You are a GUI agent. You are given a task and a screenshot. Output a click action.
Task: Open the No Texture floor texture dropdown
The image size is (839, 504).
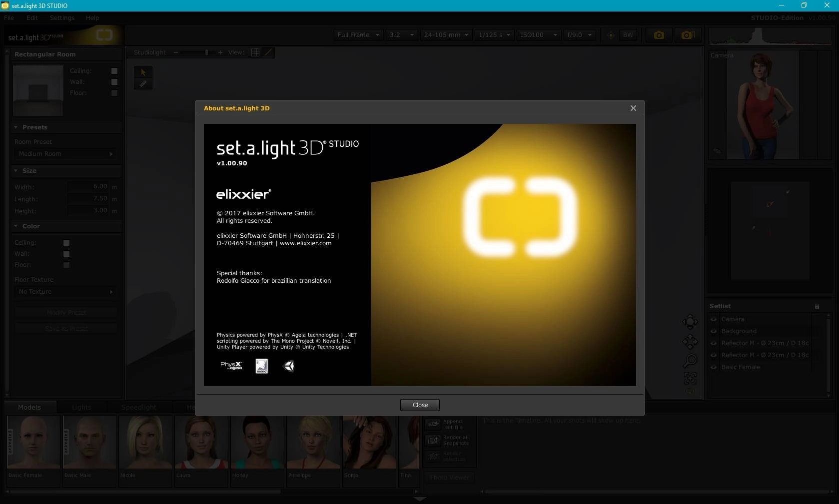[65, 292]
